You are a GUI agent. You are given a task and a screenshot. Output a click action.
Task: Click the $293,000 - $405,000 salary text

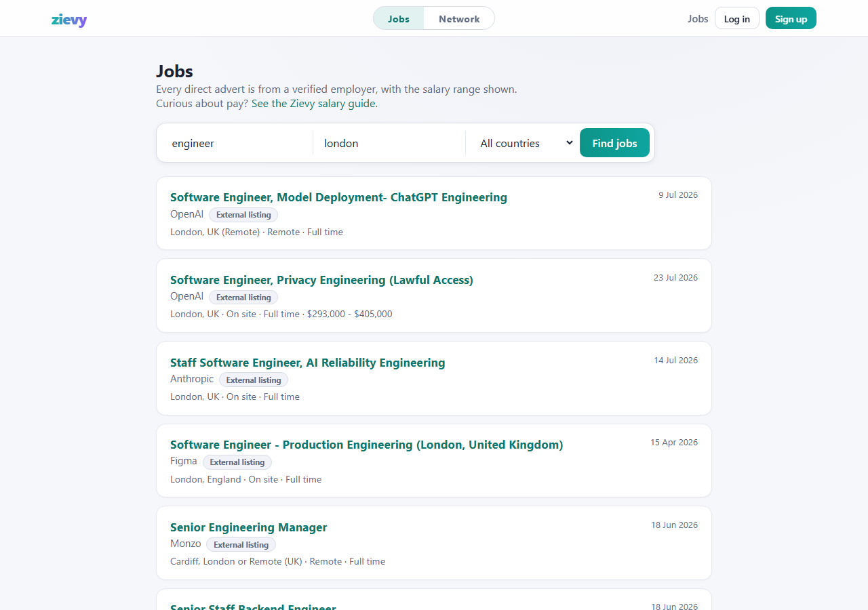(x=350, y=314)
